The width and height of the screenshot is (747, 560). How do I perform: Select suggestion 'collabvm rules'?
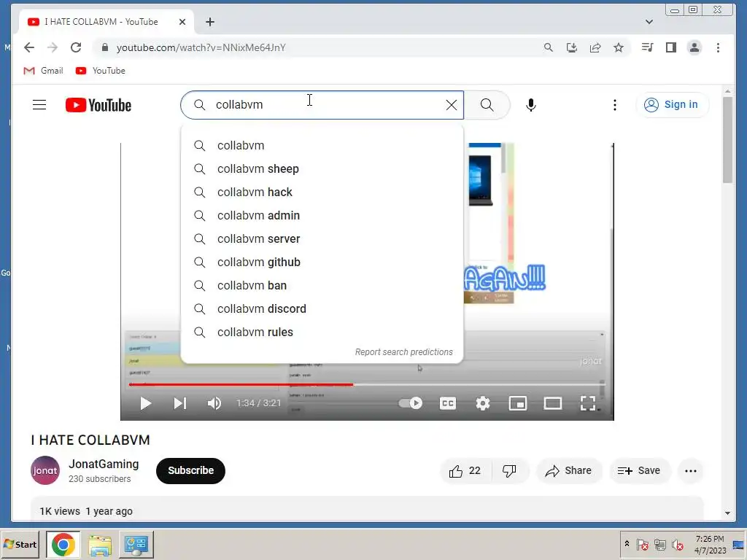coord(322,332)
